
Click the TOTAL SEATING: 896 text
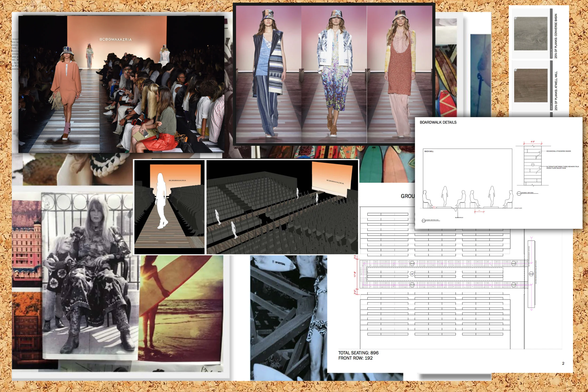(358, 353)
